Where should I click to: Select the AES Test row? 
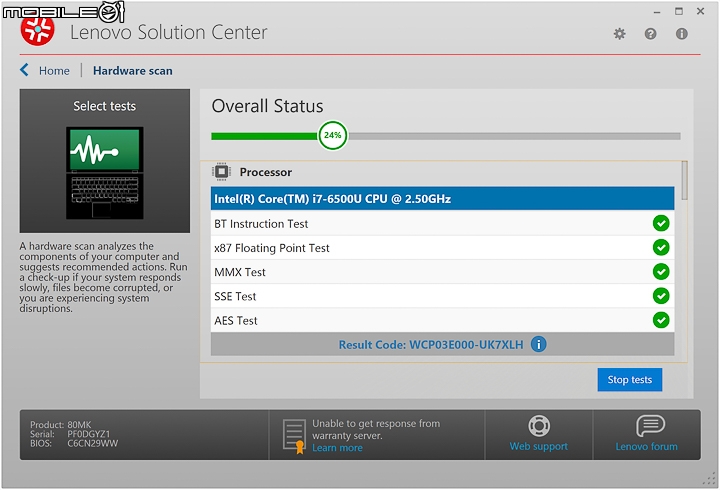442,320
